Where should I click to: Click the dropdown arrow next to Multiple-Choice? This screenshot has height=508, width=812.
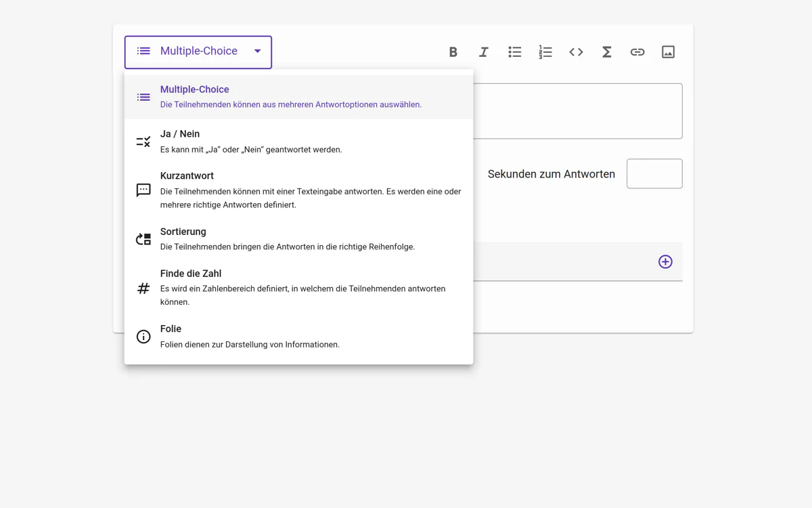coord(257,51)
